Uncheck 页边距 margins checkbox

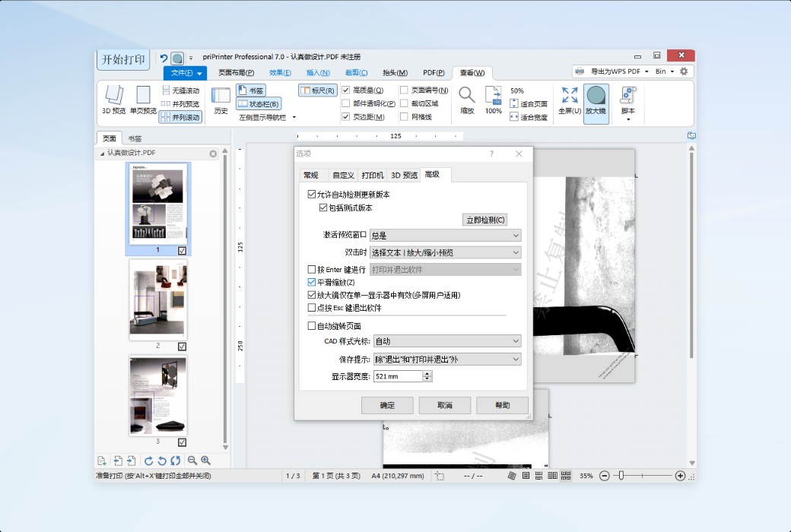[345, 116]
